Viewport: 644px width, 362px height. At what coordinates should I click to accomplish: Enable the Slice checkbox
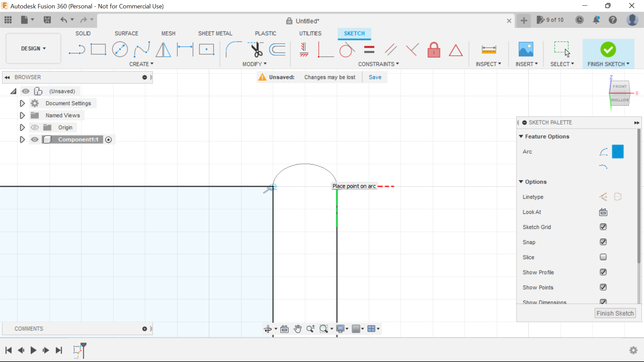click(603, 257)
